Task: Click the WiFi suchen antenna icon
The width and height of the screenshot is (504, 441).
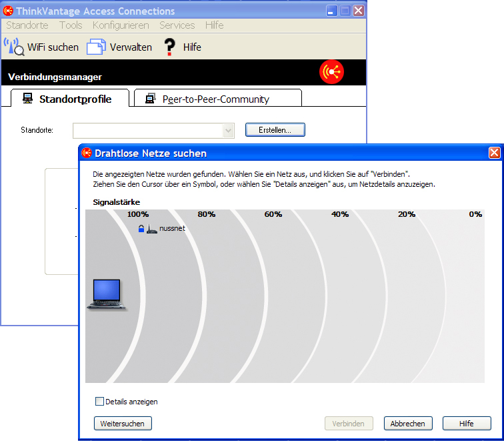Action: (x=14, y=47)
